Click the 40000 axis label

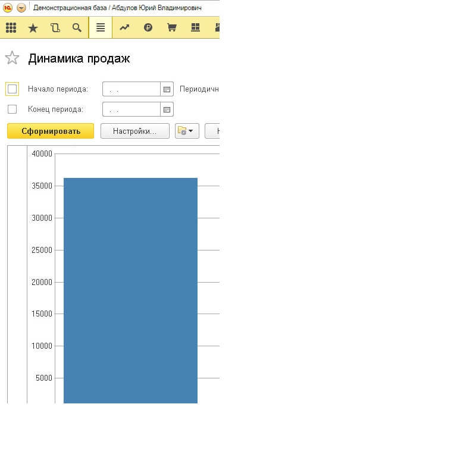click(x=42, y=154)
